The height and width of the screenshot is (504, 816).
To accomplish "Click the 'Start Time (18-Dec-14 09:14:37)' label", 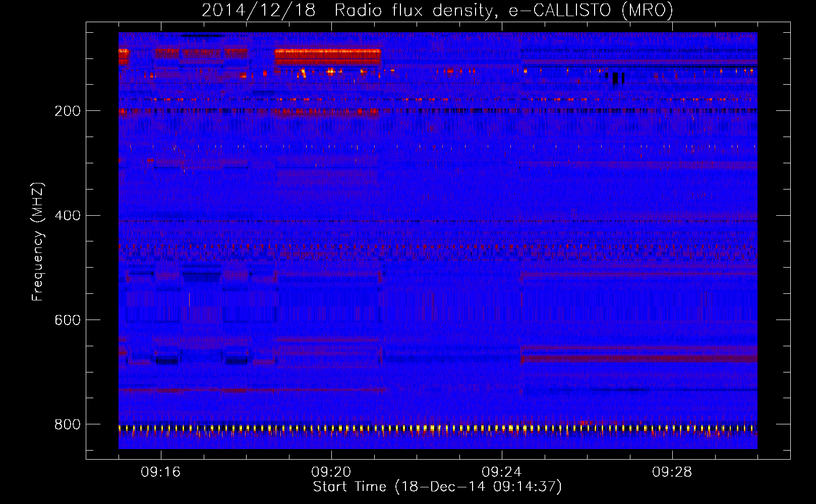I will pos(437,487).
